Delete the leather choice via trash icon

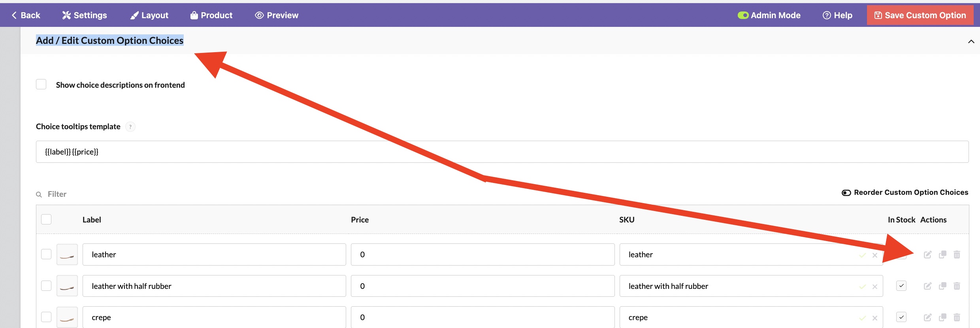point(957,254)
